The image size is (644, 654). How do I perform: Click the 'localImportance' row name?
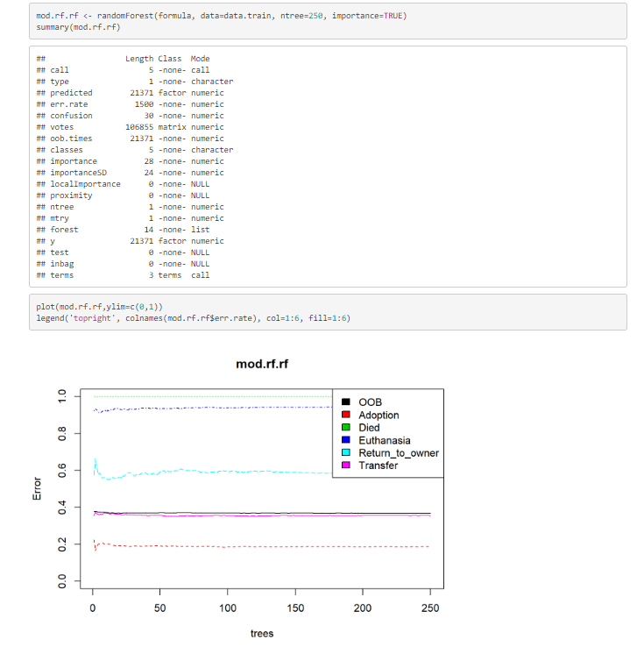click(86, 184)
